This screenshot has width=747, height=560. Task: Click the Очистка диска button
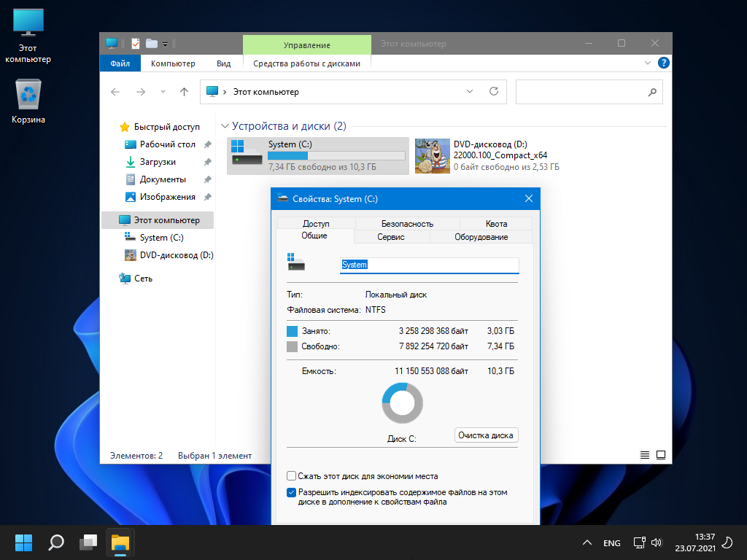[486, 435]
